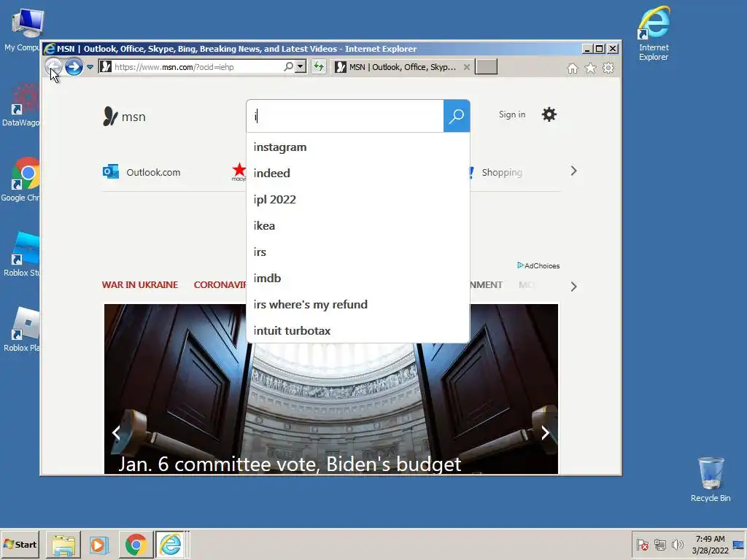The width and height of the screenshot is (747, 560).
Task: Click the volume speaker tray icon
Action: pos(677,544)
